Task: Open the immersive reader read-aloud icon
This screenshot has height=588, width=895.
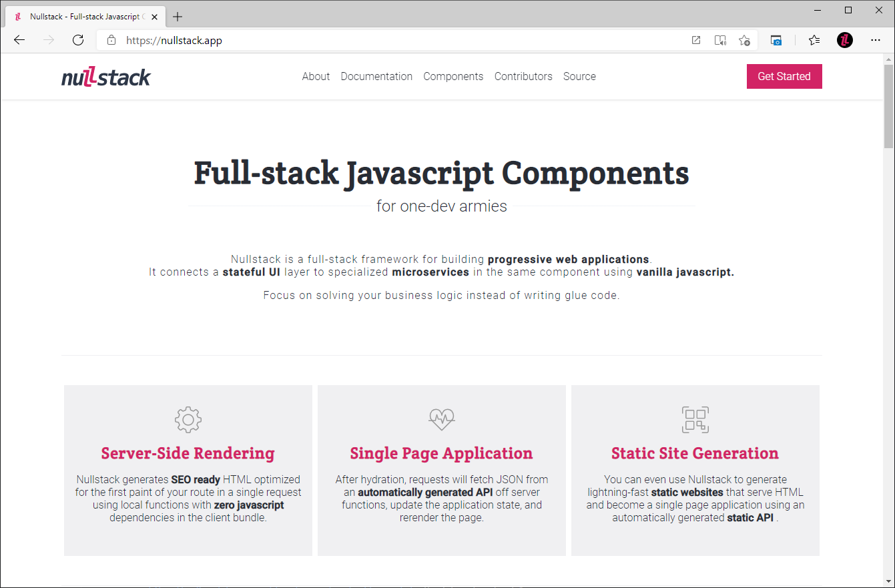Action: point(720,40)
